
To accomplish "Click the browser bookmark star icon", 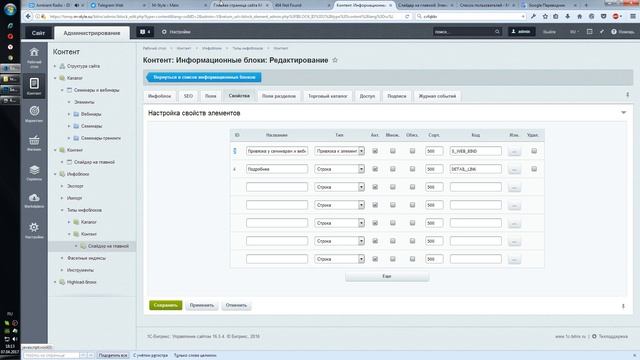I will (x=545, y=16).
